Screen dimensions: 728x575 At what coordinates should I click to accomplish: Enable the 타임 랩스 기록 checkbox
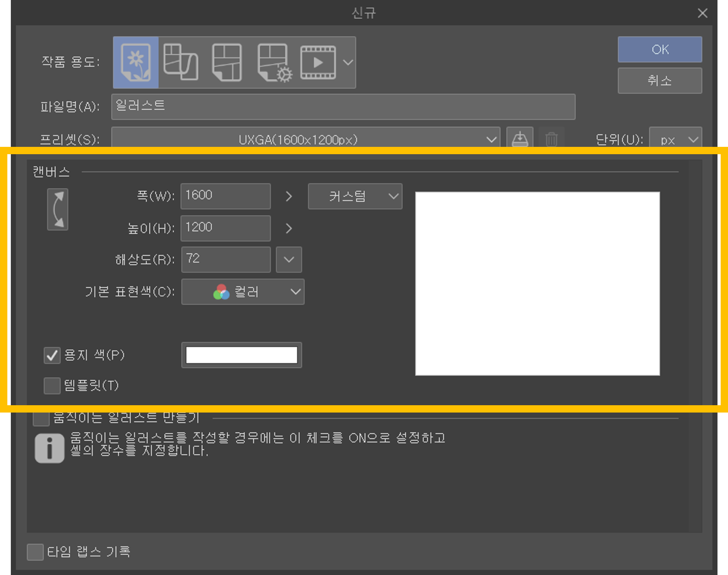click(35, 552)
